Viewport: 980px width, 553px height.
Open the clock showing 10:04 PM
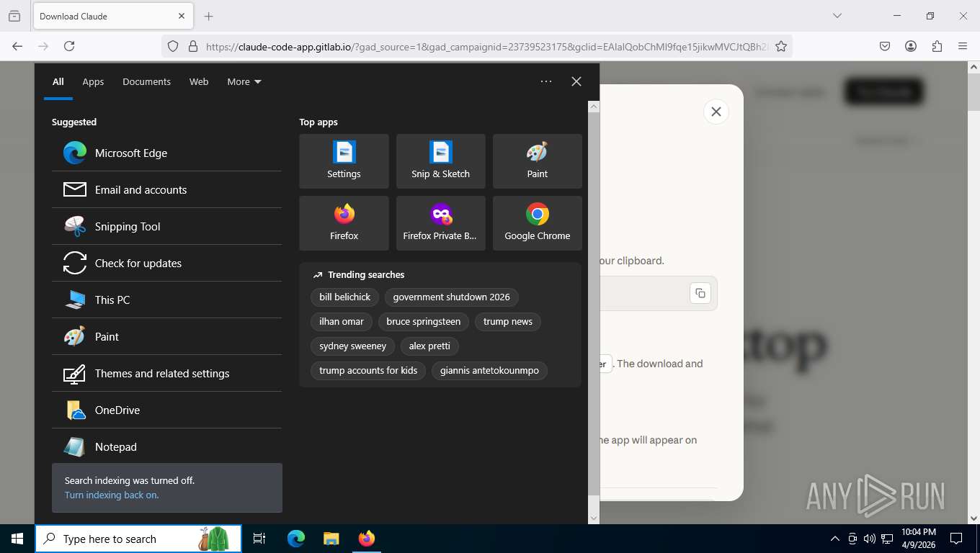918,539
